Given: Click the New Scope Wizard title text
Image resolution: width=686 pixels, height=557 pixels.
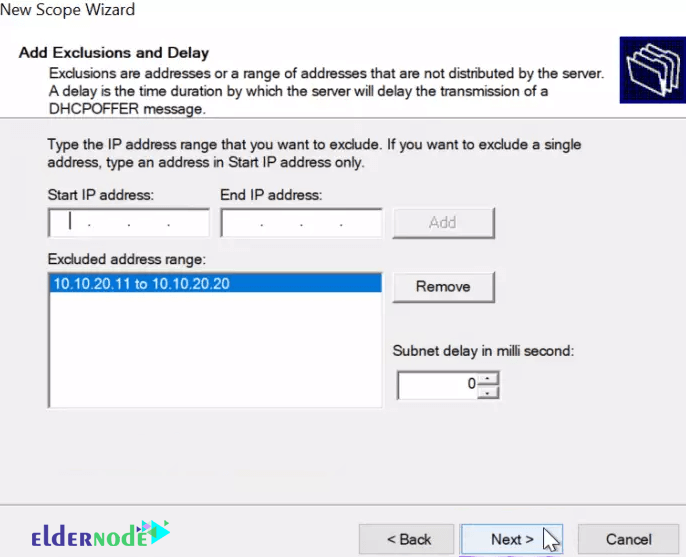Looking at the screenshot, I should pyautogui.click(x=67, y=9).
